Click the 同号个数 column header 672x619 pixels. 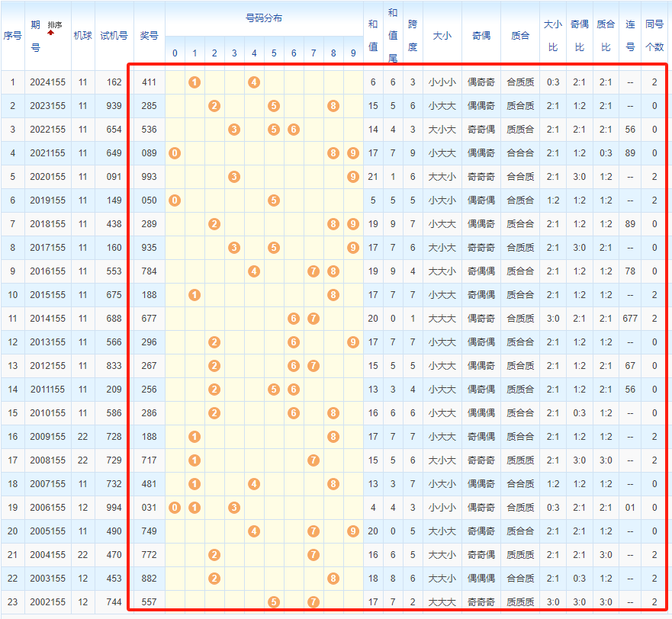coord(654,35)
